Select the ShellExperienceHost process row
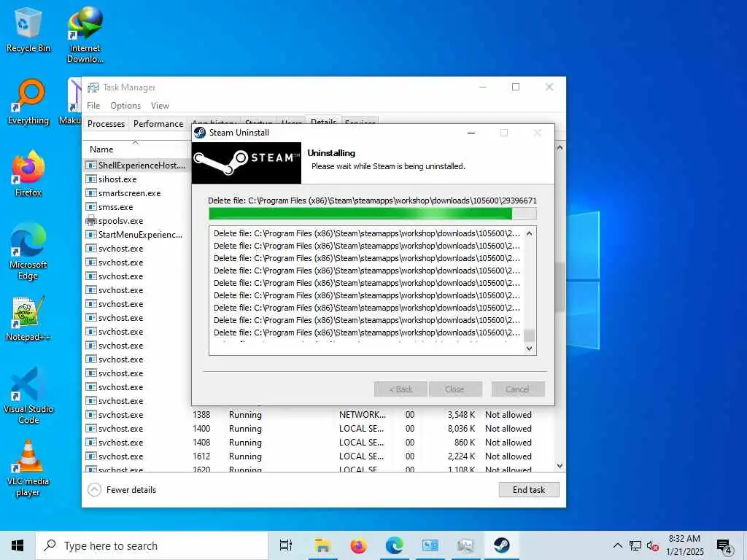 [x=136, y=166]
